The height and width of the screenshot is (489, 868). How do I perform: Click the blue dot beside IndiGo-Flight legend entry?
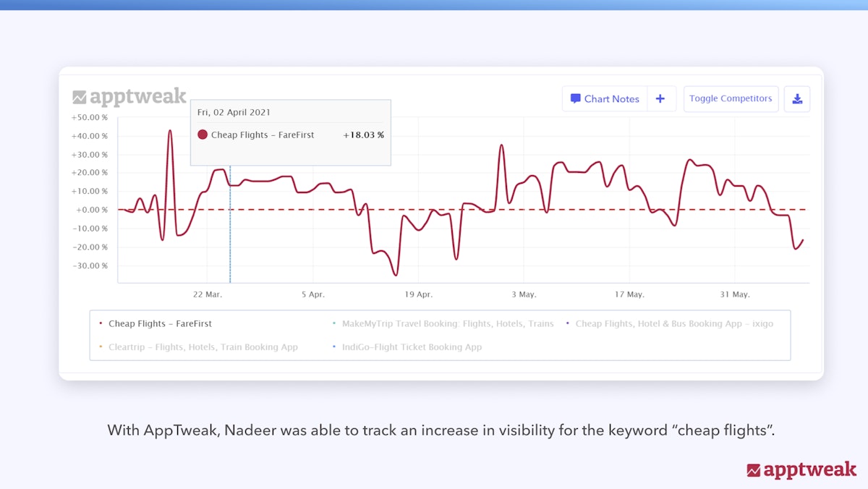pos(333,347)
